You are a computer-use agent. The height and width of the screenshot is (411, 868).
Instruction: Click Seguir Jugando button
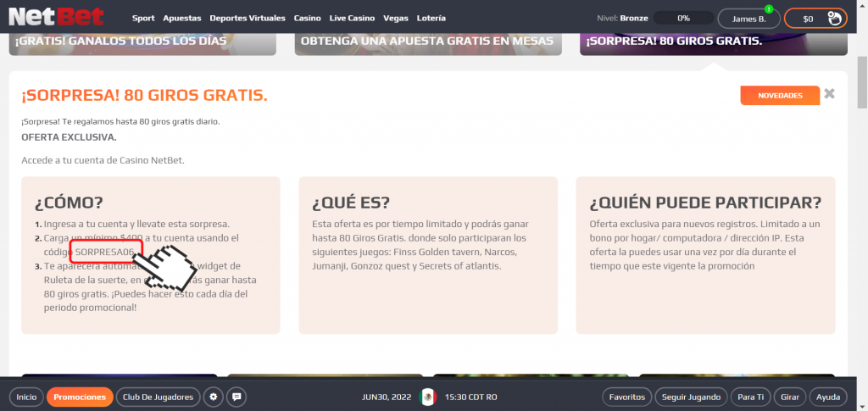point(691,397)
